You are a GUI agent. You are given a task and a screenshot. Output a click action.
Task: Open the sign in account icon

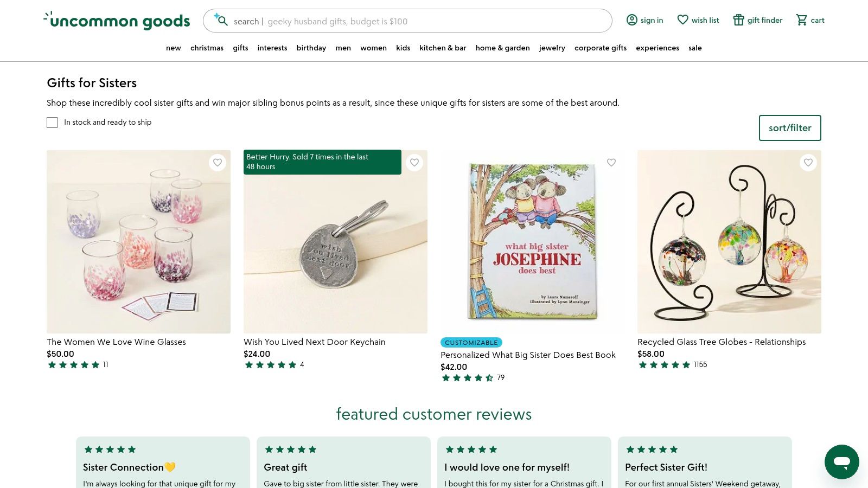632,20
